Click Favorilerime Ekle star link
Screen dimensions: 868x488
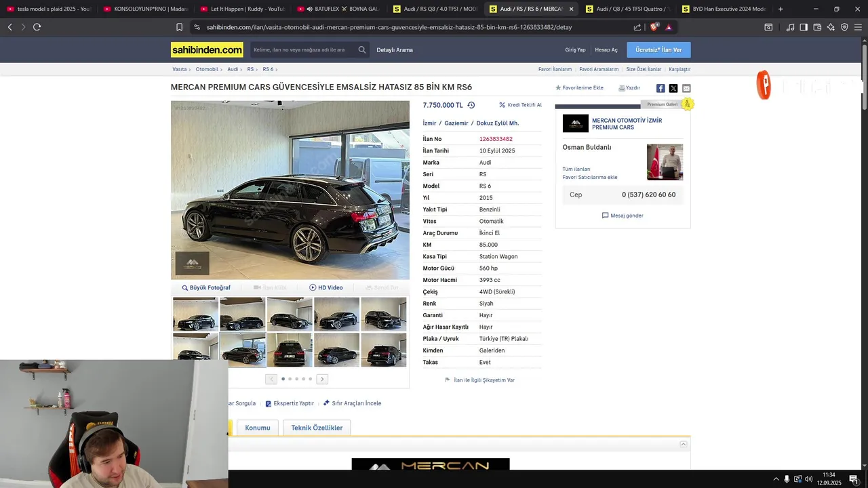click(x=580, y=88)
